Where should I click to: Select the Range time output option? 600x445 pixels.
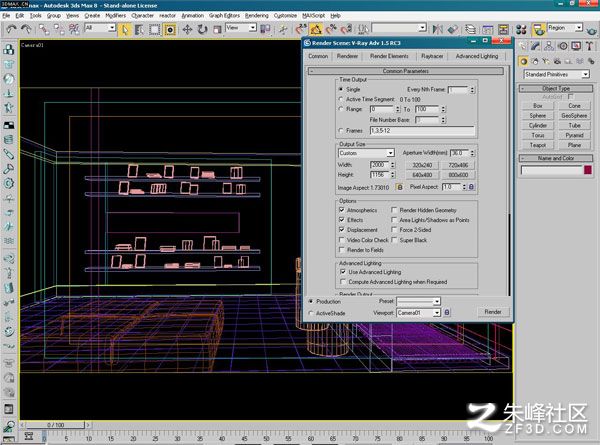[341, 109]
